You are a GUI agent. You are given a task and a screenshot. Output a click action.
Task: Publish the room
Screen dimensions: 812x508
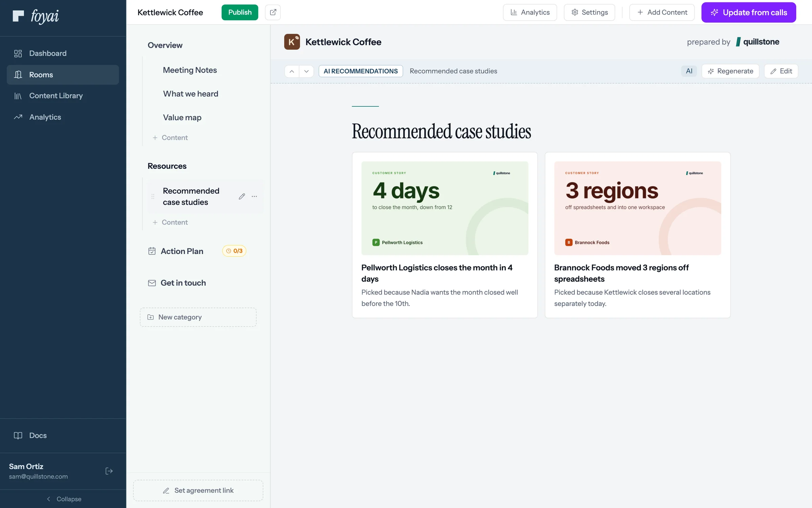(x=240, y=12)
